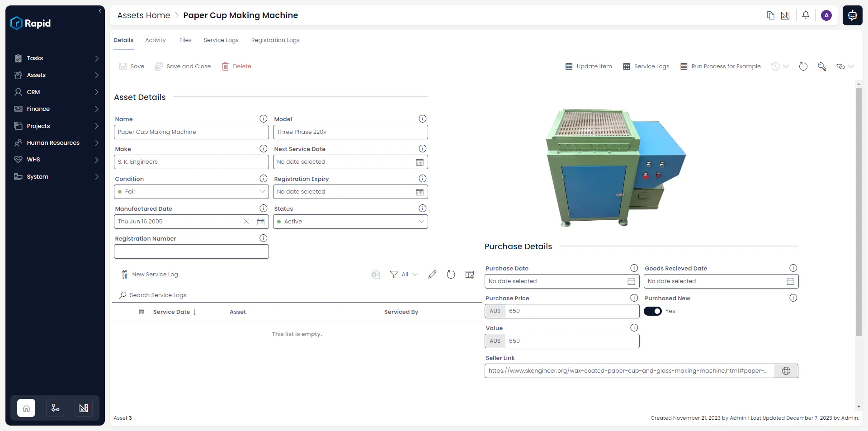The height and width of the screenshot is (431, 868).
Task: Click the machine image thumbnail
Action: 616,167
